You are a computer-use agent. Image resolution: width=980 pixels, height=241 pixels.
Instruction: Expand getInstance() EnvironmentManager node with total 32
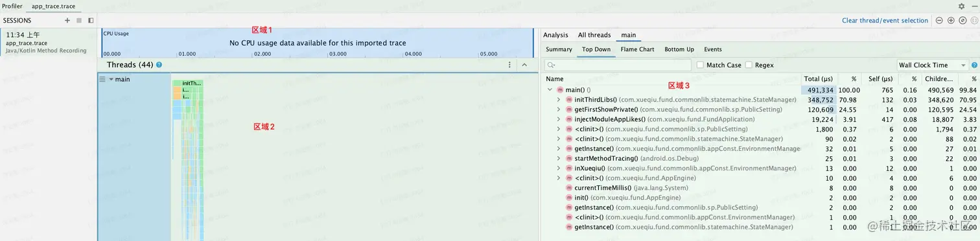pos(559,148)
